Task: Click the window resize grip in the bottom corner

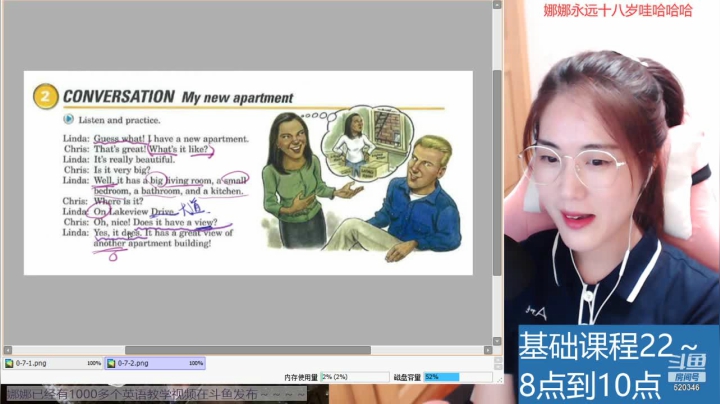Action: tap(499, 379)
